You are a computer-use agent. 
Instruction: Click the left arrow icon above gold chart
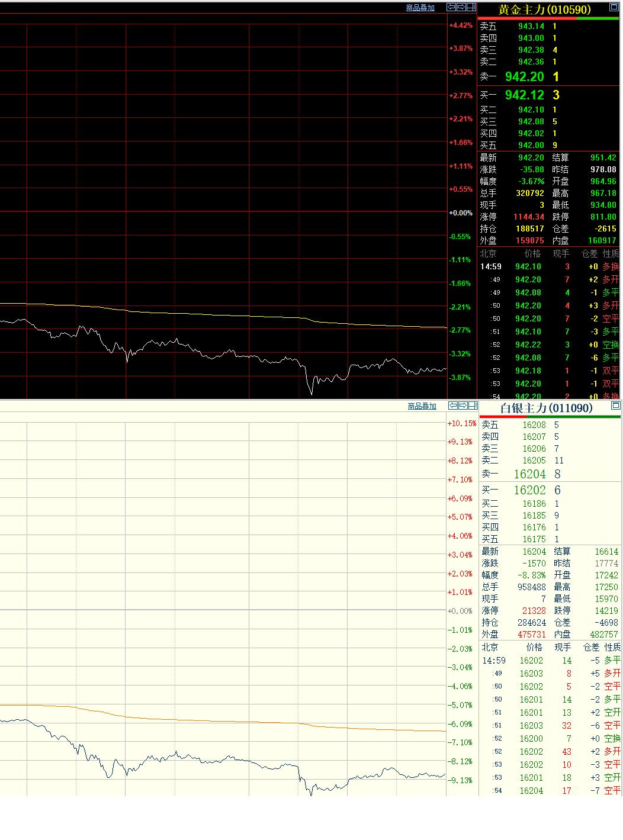pyautogui.click(x=451, y=7)
